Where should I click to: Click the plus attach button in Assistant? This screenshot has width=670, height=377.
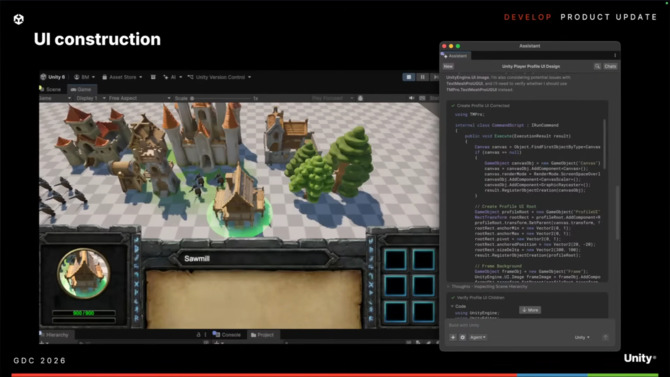pos(453,337)
